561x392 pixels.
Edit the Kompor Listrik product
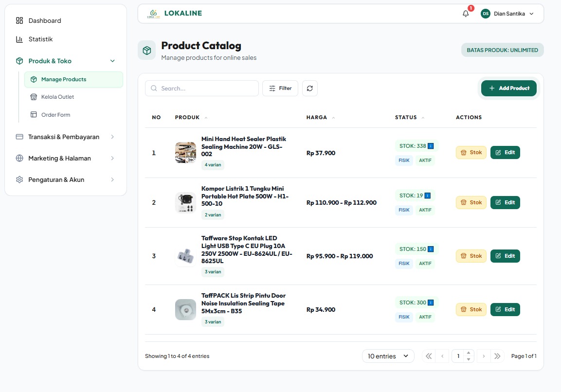[x=505, y=202]
